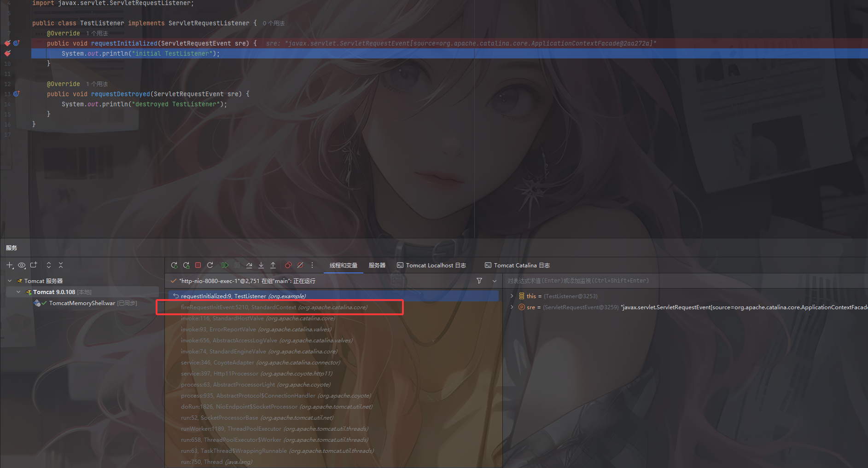Open the thread selector dropdown chevron
This screenshot has width=868, height=468.
coord(495,281)
